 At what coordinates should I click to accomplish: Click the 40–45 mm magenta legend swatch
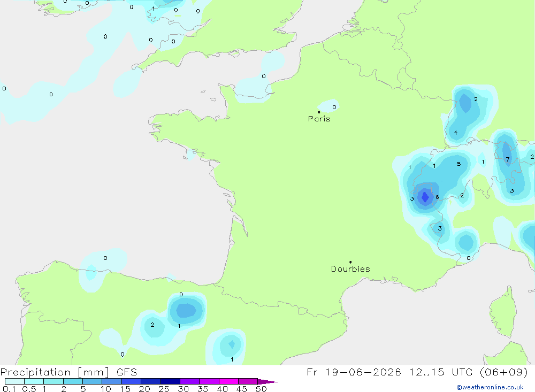(228, 381)
